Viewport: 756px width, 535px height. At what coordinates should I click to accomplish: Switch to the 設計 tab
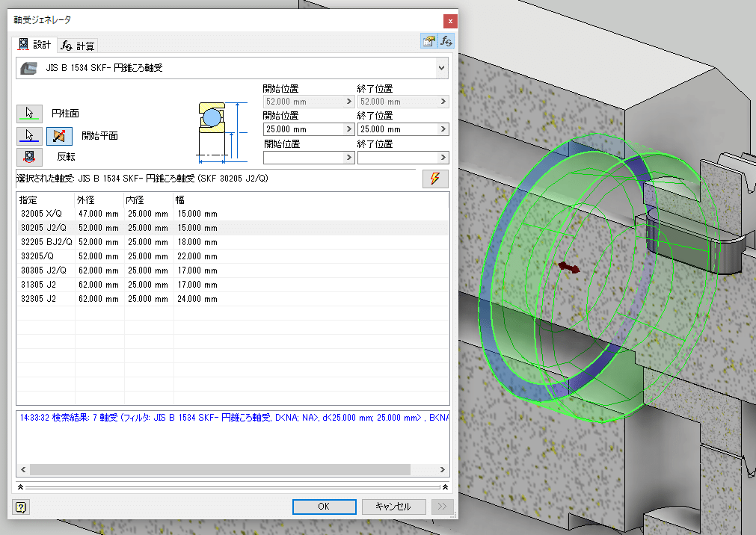click(x=34, y=45)
